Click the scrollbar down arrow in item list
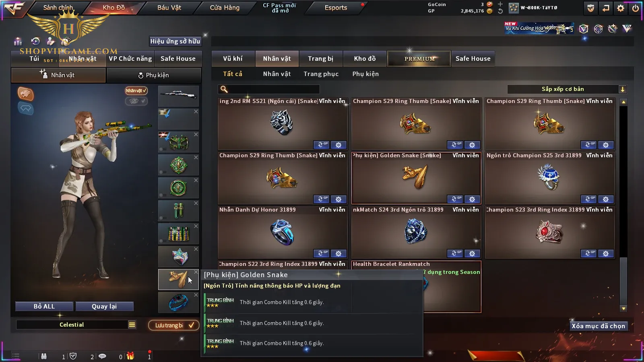The height and width of the screenshot is (362, 644). tap(623, 309)
